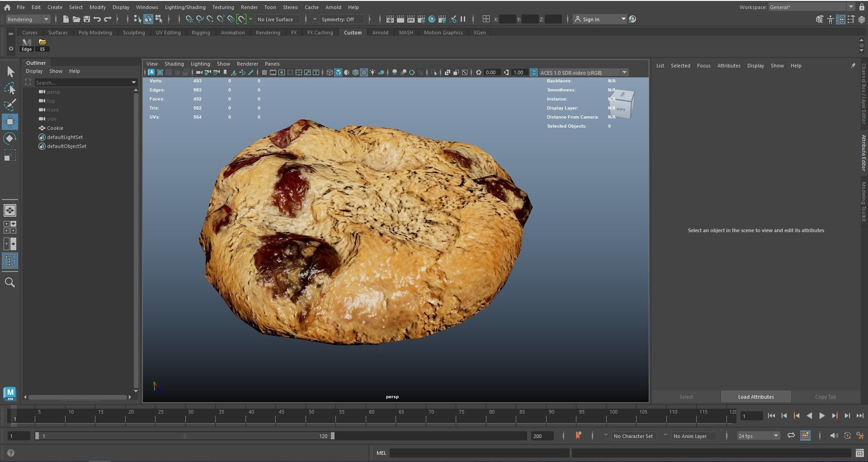The height and width of the screenshot is (462, 868).
Task: Click the view cube in viewport
Action: coord(622,104)
